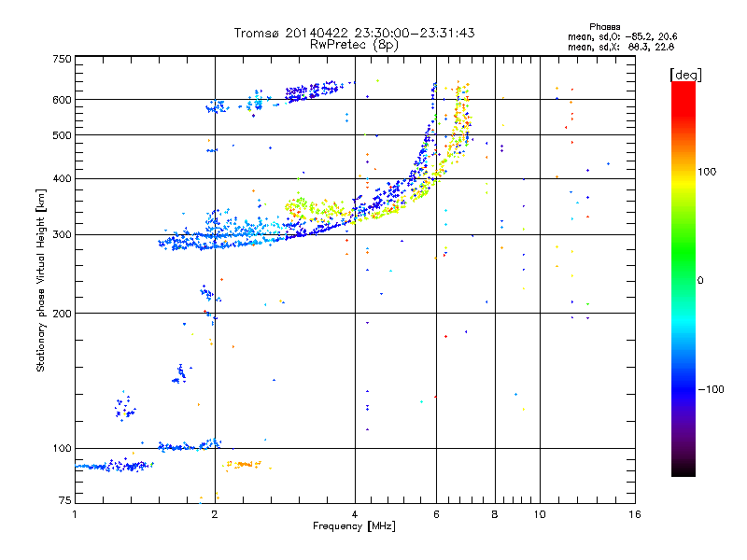
Task: Click the 'mean, sd,X: 88.3, 22.8' line
Action: point(621,47)
